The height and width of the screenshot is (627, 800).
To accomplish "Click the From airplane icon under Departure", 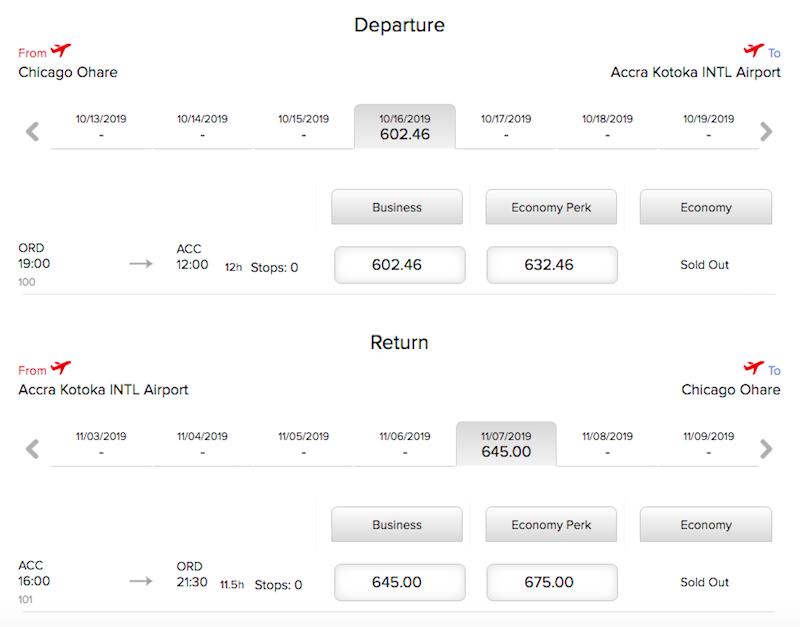I will point(60,49).
